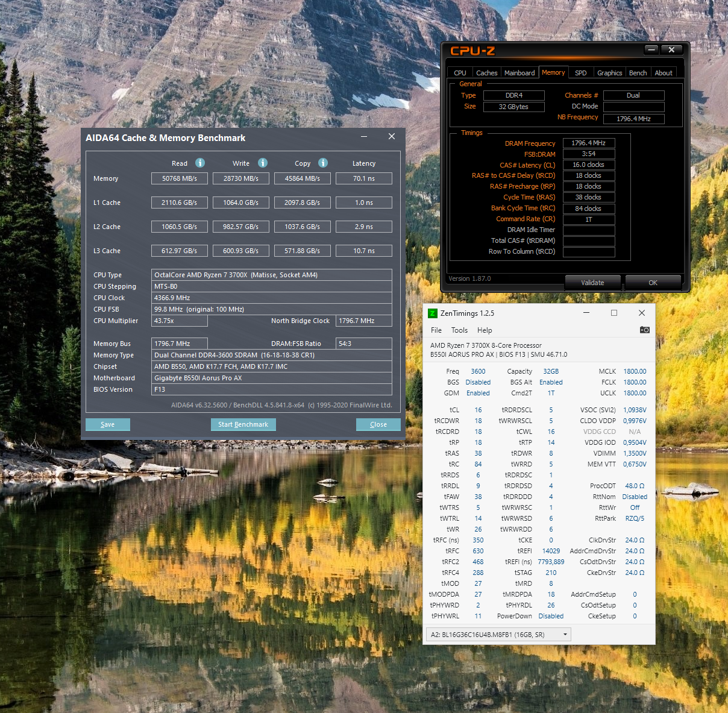Take a screenshot with ZenTimings camera icon
Screen dimensions: 728x713
coord(645,330)
